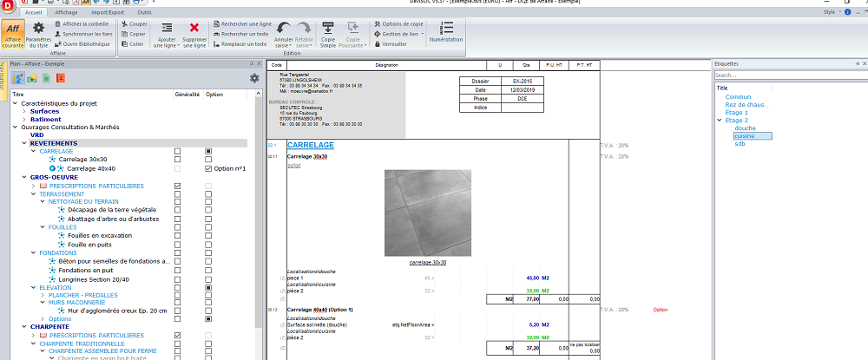Choose Remplacer un texte
The height and width of the screenshot is (360, 868).
(240, 43)
